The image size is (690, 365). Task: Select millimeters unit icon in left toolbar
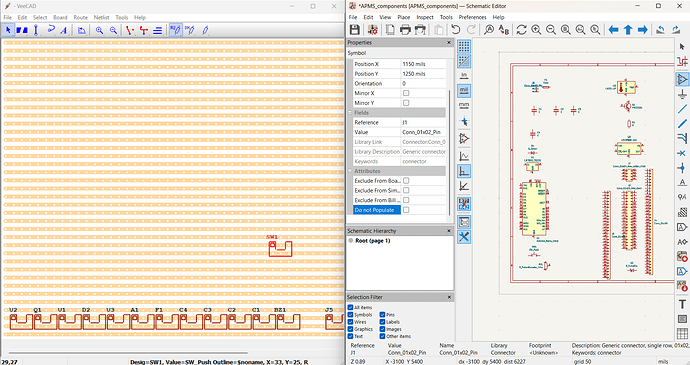[x=464, y=106]
